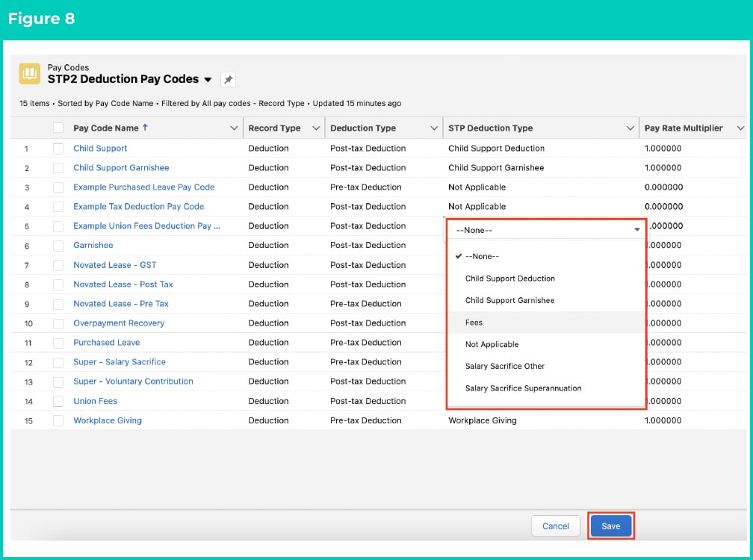This screenshot has width=753, height=560.
Task: Choose Not Applicable from the picklist
Action: pos(547,344)
